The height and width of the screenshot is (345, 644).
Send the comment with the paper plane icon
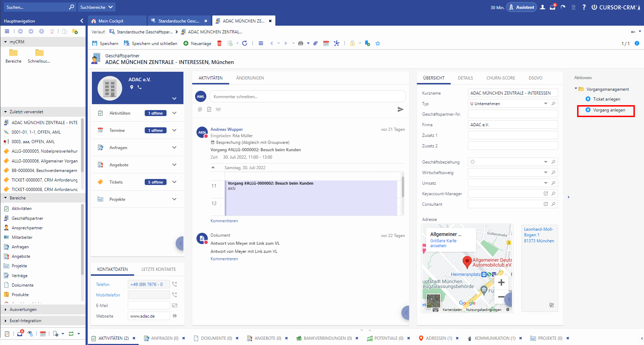click(x=400, y=109)
